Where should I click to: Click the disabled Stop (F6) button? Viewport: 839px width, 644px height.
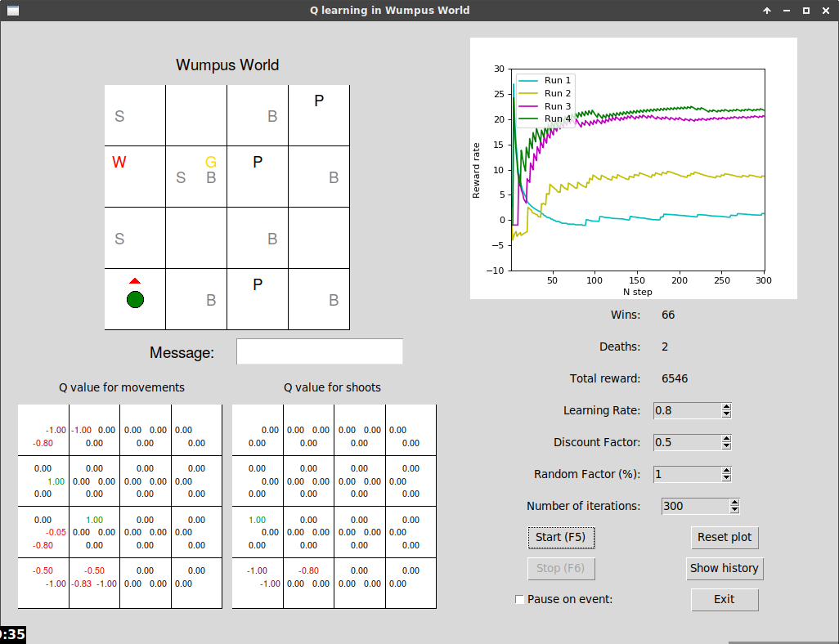(x=561, y=568)
